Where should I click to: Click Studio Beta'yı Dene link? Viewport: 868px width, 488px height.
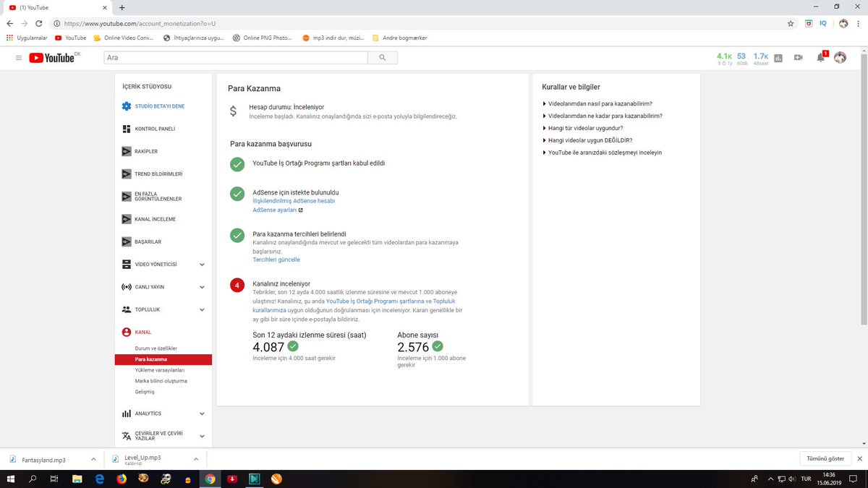click(159, 106)
